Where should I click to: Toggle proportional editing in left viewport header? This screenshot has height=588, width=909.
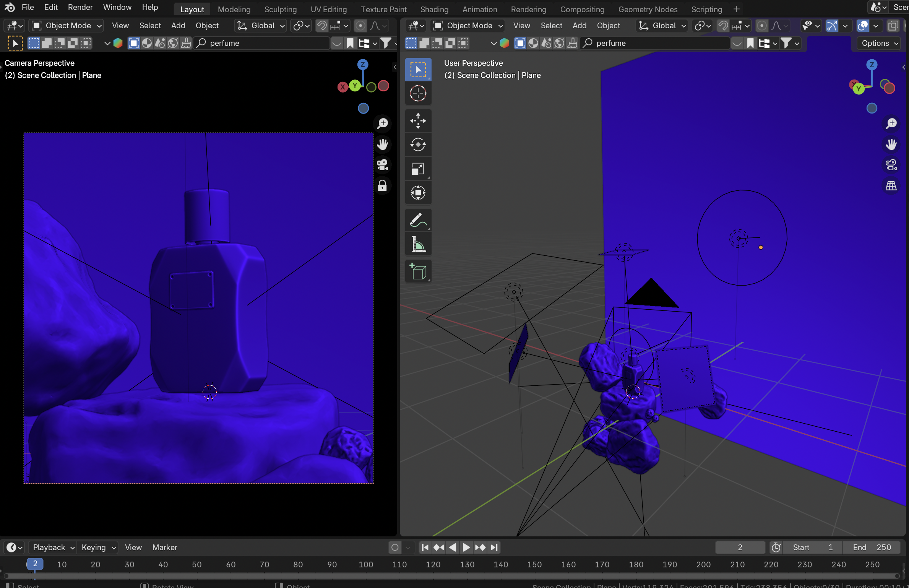pos(360,26)
